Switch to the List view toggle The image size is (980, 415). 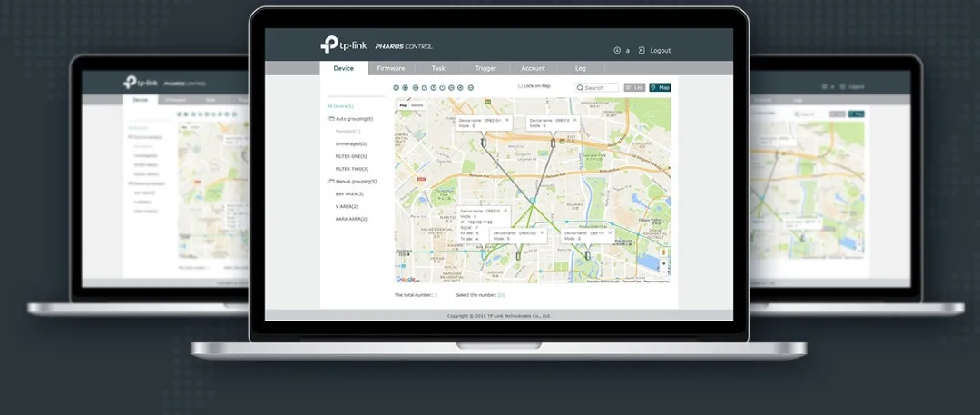coord(634,88)
